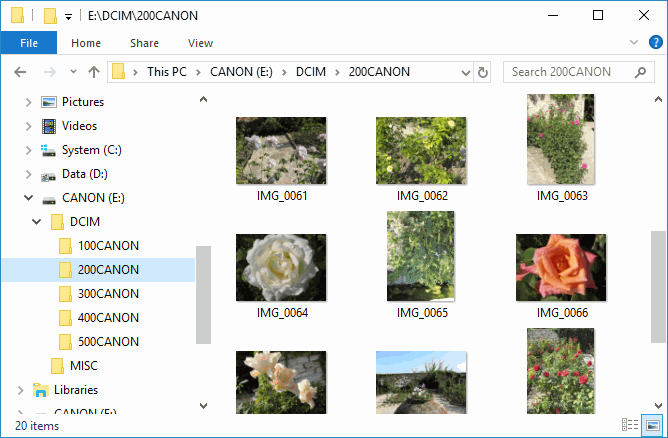Switch to the View ribbon tab

coord(200,43)
